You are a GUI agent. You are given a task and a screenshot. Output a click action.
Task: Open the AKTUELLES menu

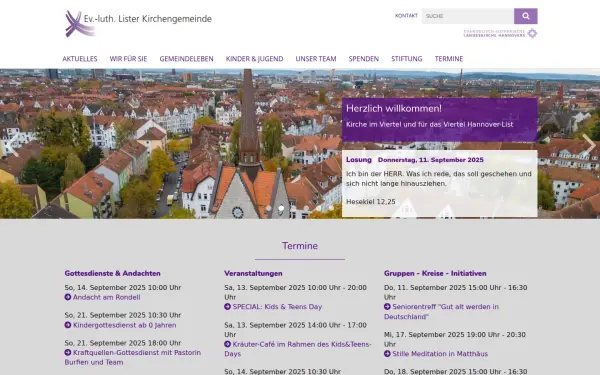click(80, 59)
